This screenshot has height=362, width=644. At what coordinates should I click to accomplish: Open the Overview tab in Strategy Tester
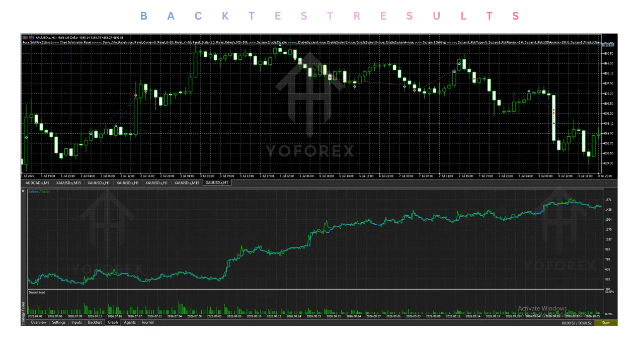click(38, 322)
